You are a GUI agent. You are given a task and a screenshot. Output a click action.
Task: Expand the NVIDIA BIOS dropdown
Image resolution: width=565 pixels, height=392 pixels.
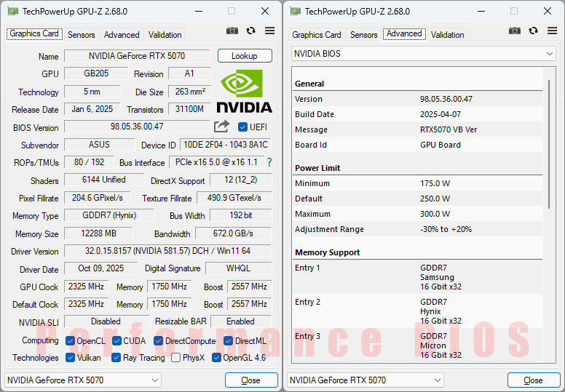(x=424, y=54)
